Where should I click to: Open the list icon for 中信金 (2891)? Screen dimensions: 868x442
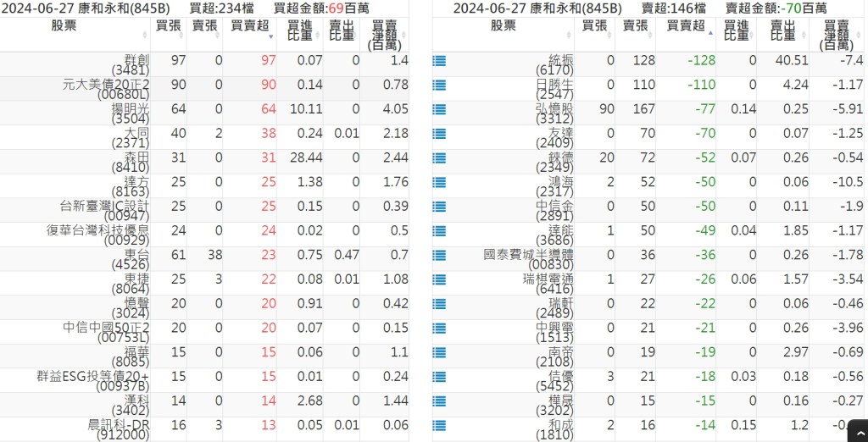(439, 207)
